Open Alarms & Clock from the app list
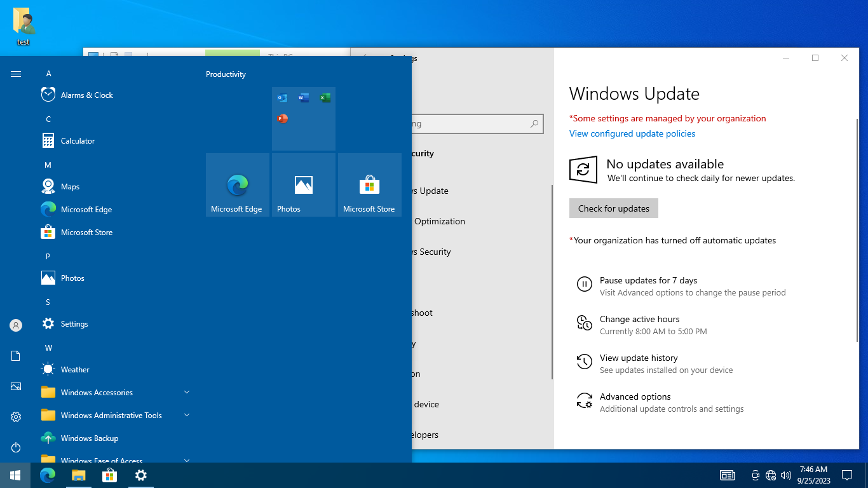 point(86,95)
